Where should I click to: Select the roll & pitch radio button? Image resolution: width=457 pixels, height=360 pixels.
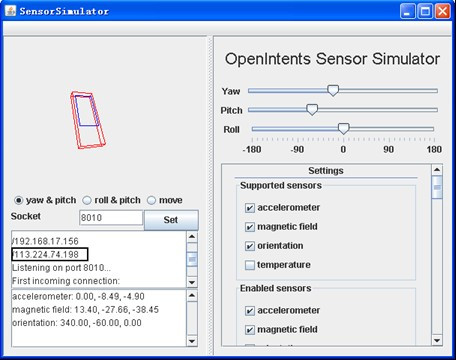pyautogui.click(x=87, y=200)
